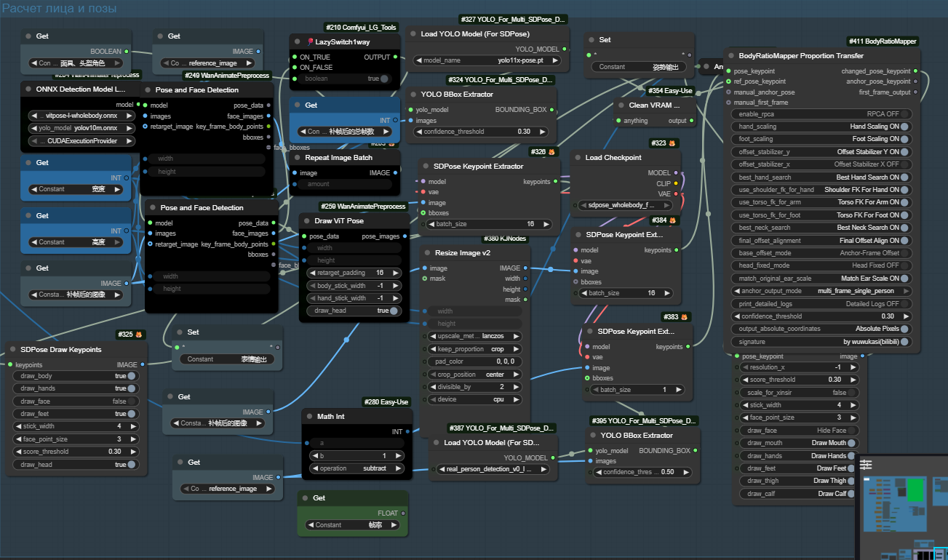Toggle the Draw Mouth switch

(853, 443)
